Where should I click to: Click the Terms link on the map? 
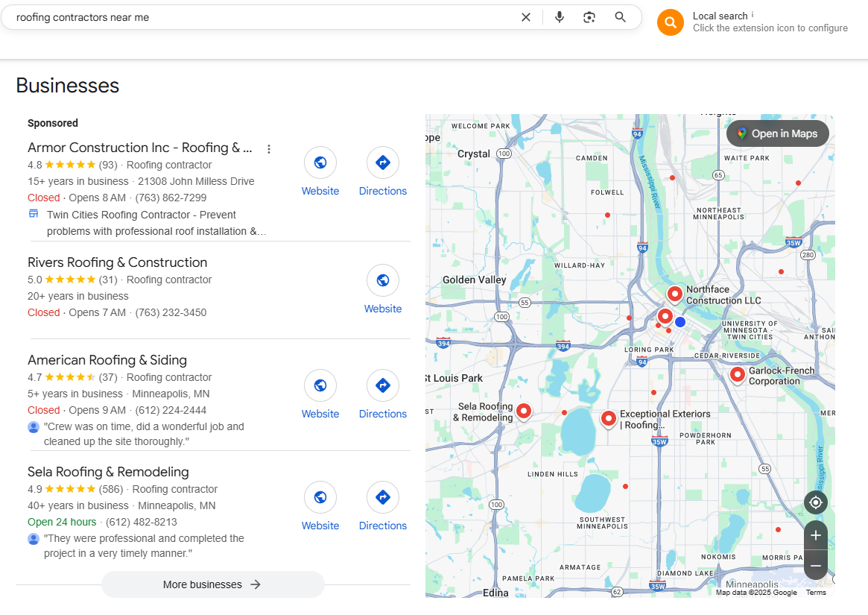816,593
